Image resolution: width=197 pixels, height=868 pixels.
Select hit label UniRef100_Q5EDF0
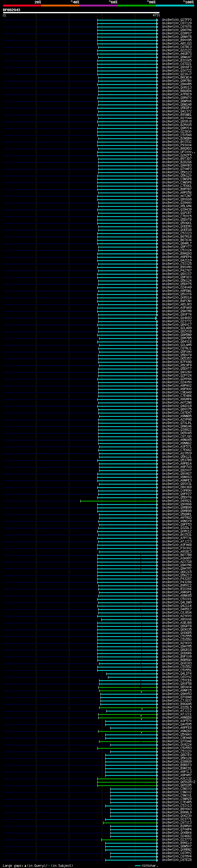pyautogui.click(x=176, y=108)
